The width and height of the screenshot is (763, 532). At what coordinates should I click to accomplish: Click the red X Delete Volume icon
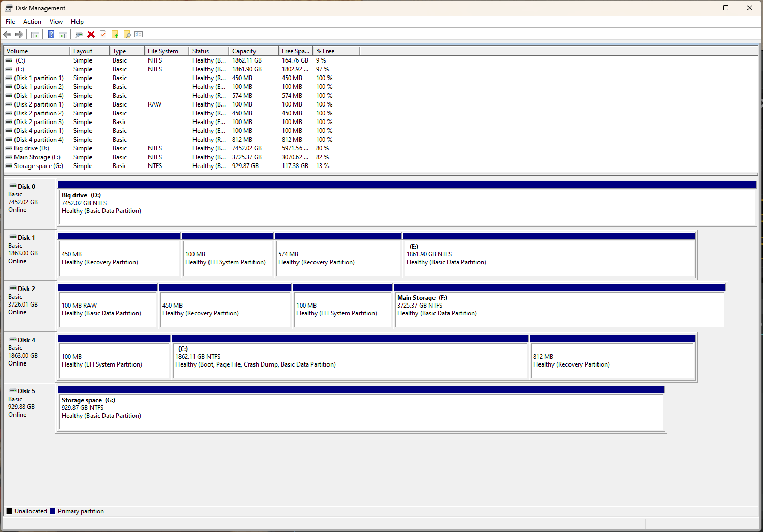91,34
